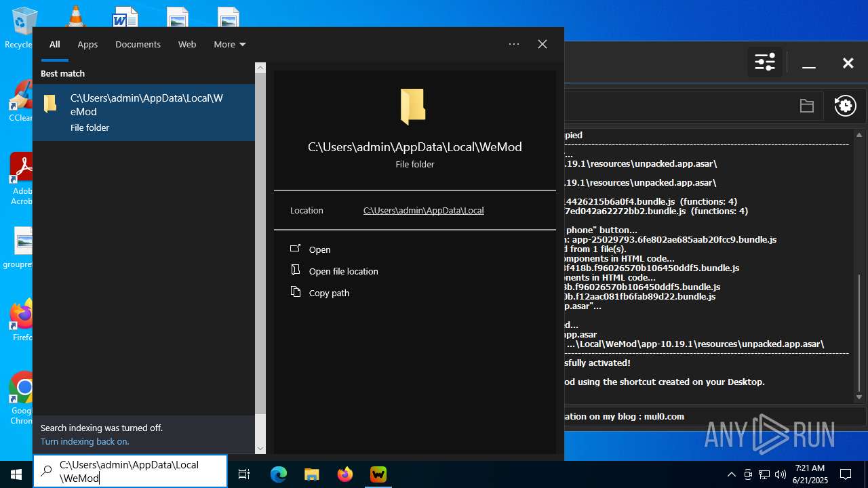Viewport: 868px width, 488px height.
Task: Click the volume icon in system tray
Action: (x=781, y=474)
